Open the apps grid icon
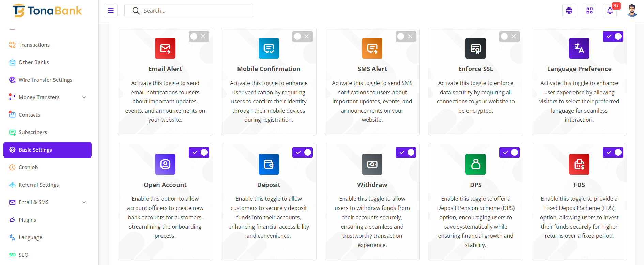The height and width of the screenshot is (265, 644). 589,11
